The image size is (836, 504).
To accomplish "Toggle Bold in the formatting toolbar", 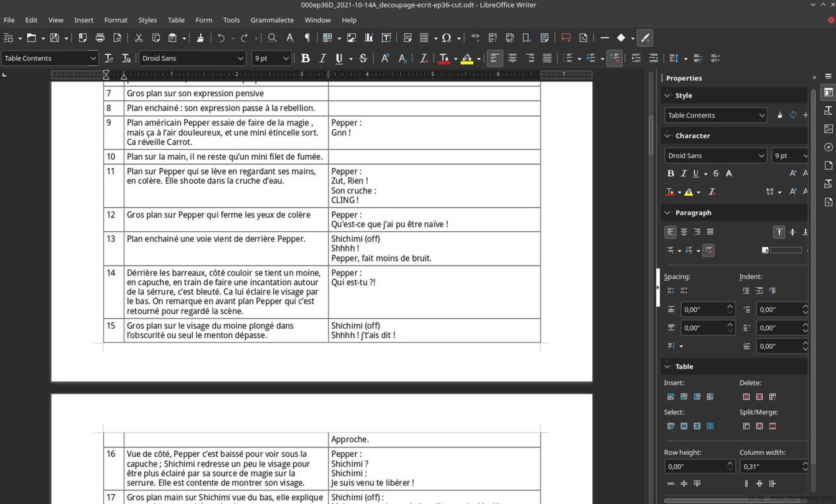I will (305, 58).
